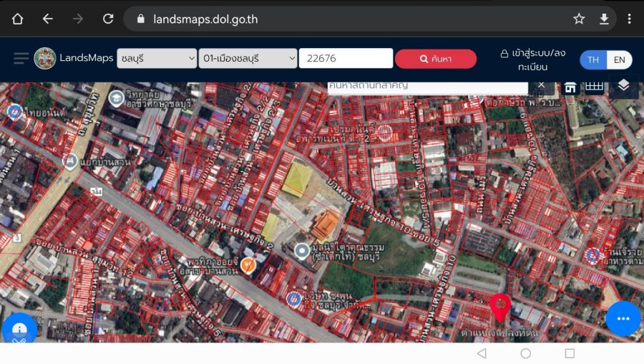Open the hamburger menu beside LandsMaps logo

pyautogui.click(x=21, y=58)
